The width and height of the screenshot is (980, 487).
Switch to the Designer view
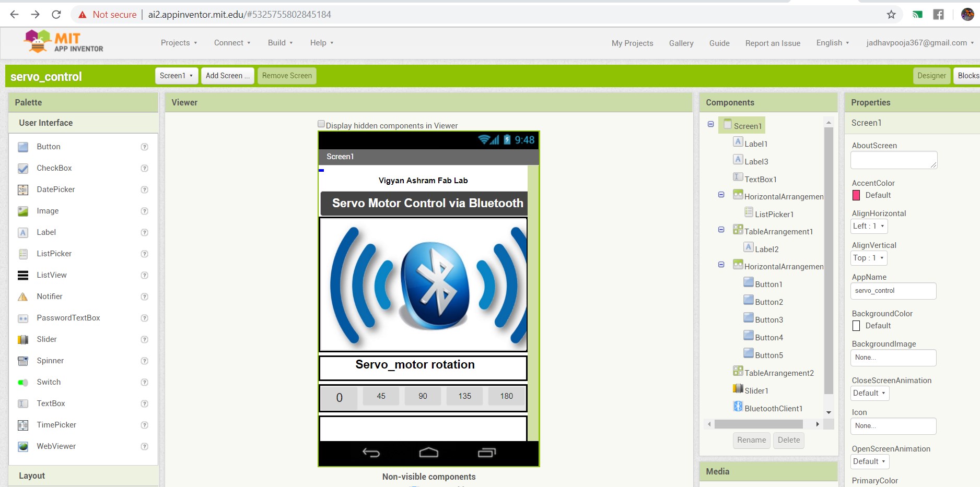(931, 76)
